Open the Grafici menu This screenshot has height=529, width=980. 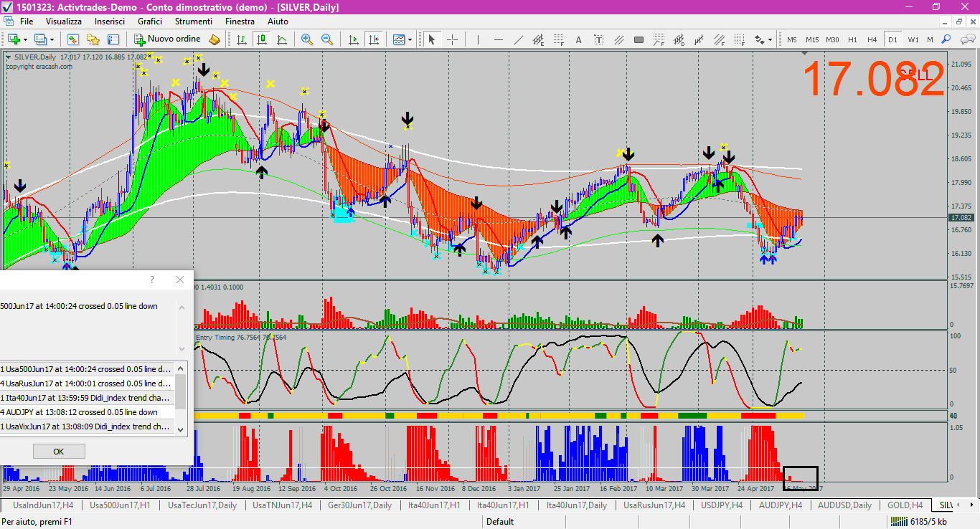coord(150,22)
